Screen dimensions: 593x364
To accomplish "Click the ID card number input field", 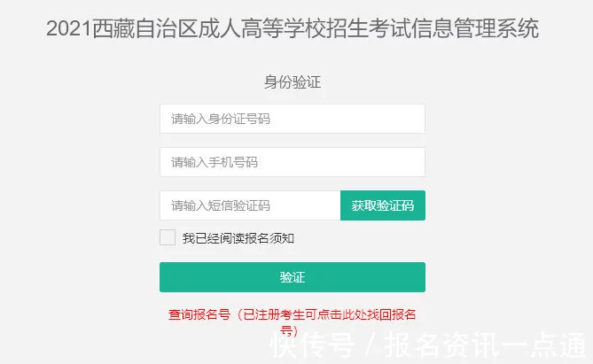I will [x=292, y=119].
